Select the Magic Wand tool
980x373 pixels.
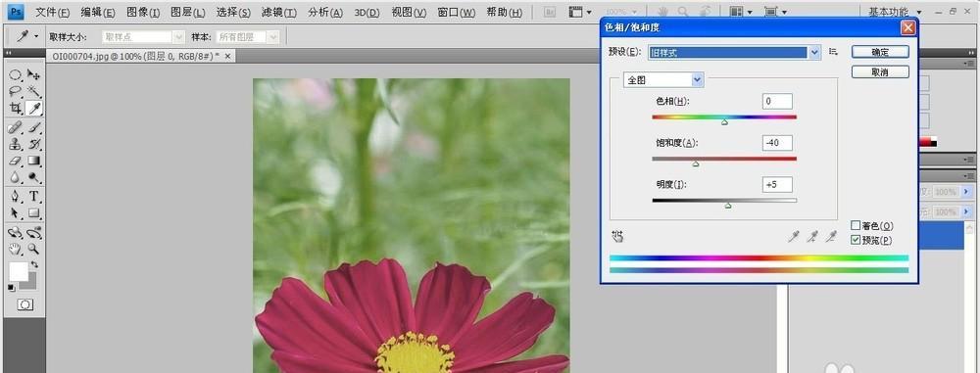pos(34,91)
